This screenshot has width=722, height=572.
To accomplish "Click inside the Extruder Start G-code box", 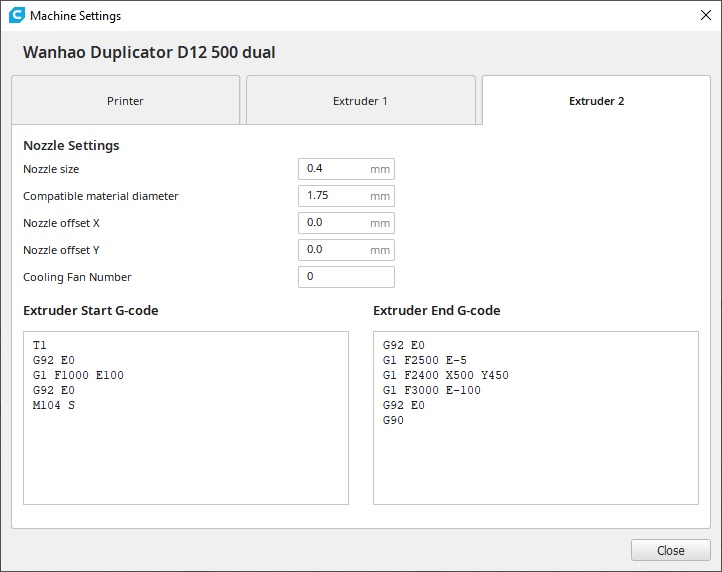I will click(x=186, y=418).
